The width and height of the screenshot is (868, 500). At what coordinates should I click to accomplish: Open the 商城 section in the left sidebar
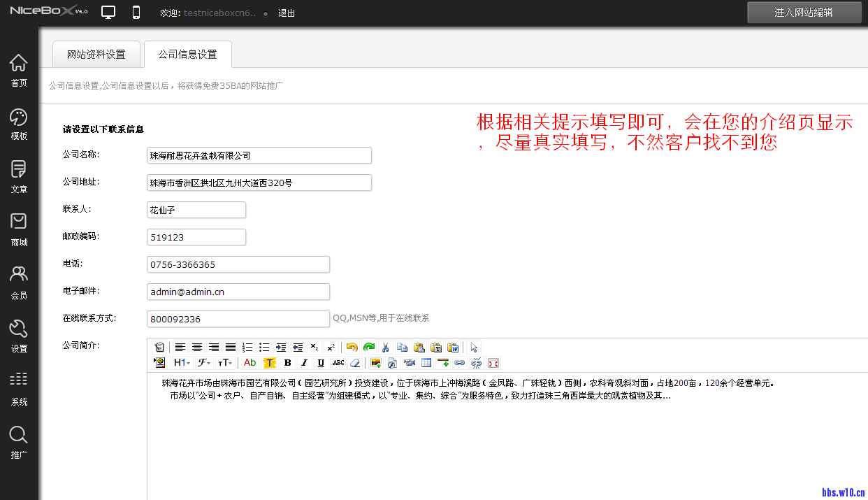pos(18,229)
